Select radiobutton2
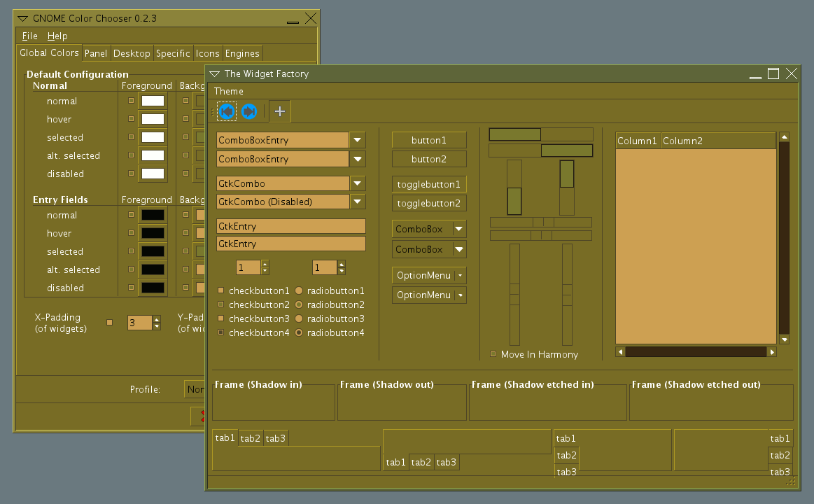This screenshot has height=504, width=814. pyautogui.click(x=299, y=304)
